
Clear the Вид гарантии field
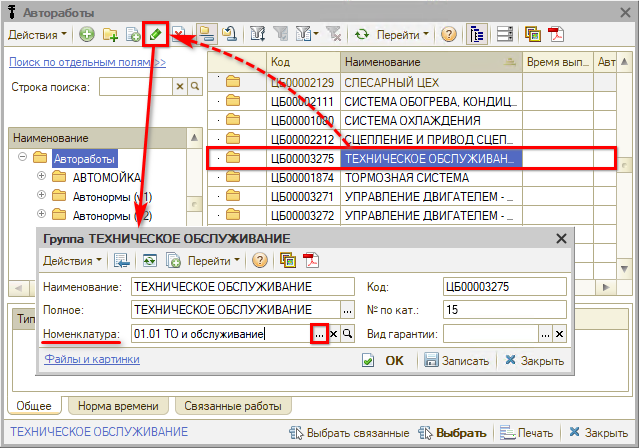click(x=560, y=334)
